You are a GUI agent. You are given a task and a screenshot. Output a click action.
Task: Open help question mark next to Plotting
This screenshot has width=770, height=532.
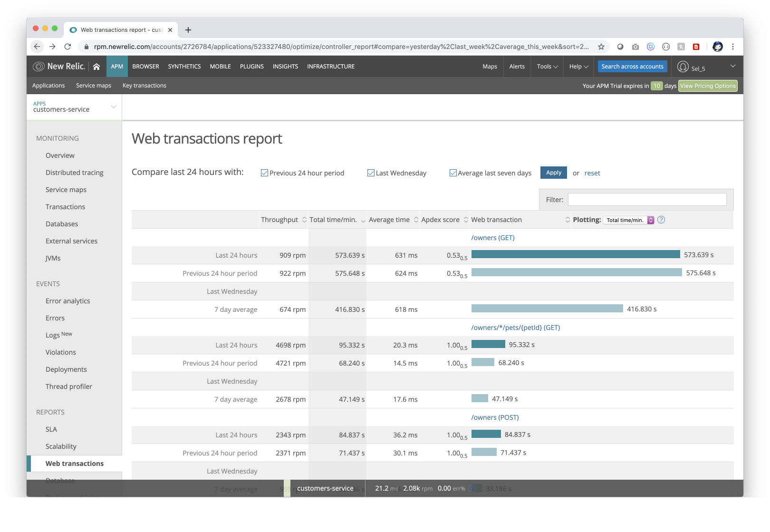661,220
